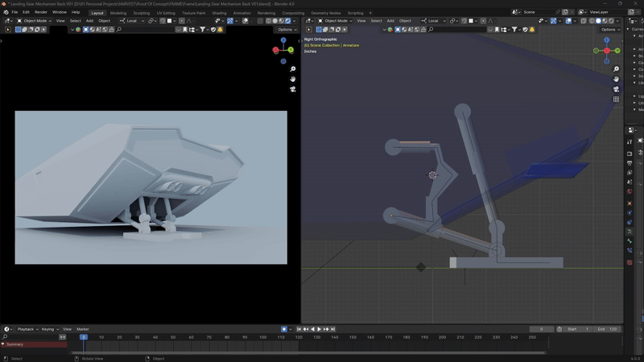Click zoom magnifier icon in right viewport
This screenshot has height=362, width=644.
click(616, 69)
